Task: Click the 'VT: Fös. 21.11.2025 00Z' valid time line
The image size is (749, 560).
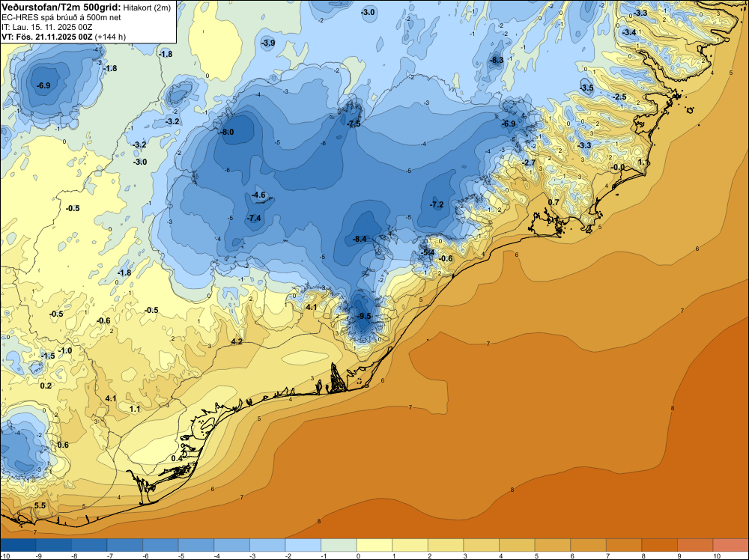Action: (46, 37)
